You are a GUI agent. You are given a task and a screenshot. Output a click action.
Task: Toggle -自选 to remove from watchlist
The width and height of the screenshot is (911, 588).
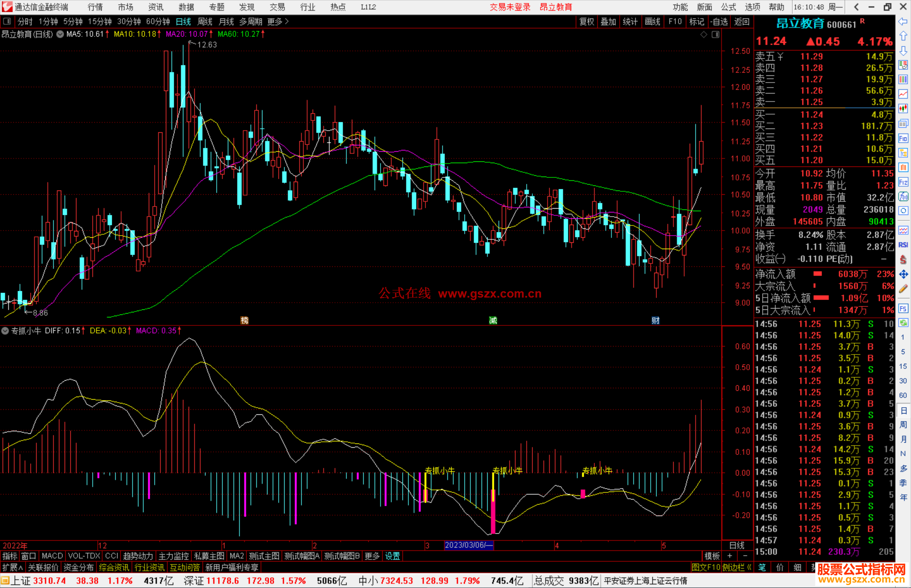tap(719, 21)
